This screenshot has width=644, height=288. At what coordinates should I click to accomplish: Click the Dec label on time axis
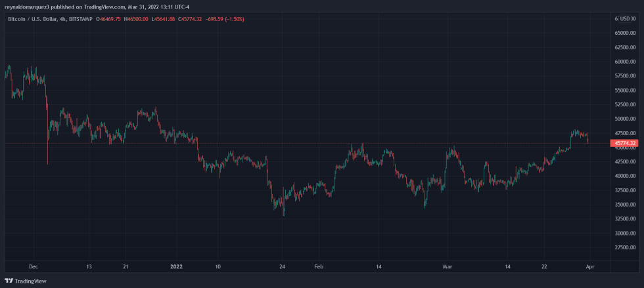pyautogui.click(x=34, y=266)
